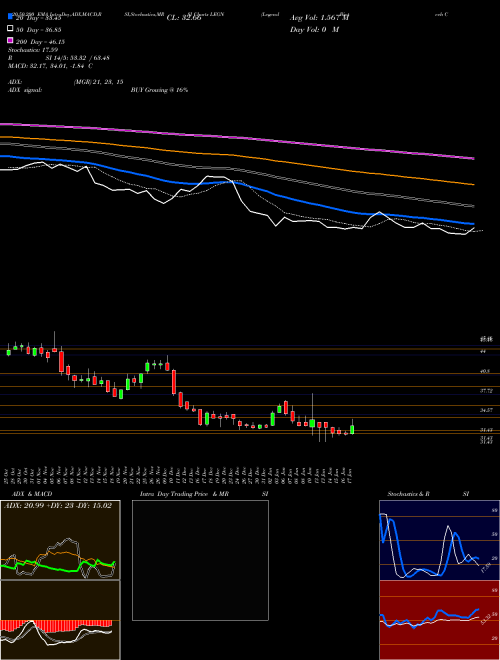
Task: Click the last green candlestick
Action: [352, 430]
